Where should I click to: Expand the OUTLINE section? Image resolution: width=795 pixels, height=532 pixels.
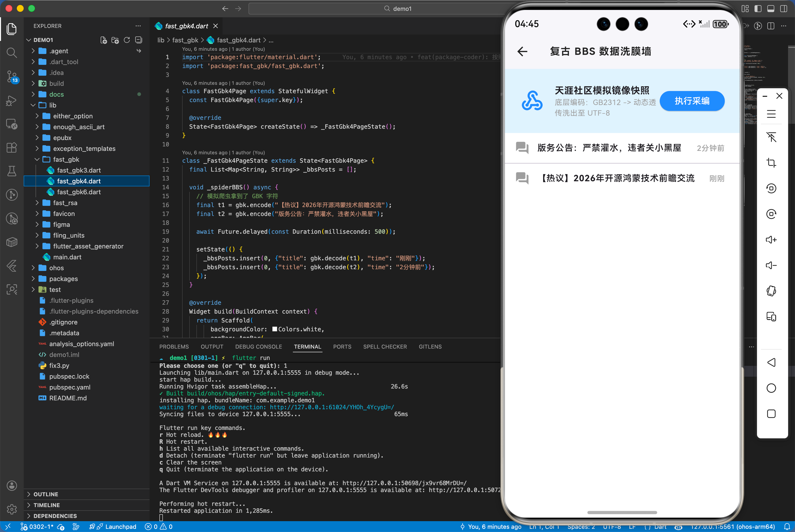click(45, 494)
